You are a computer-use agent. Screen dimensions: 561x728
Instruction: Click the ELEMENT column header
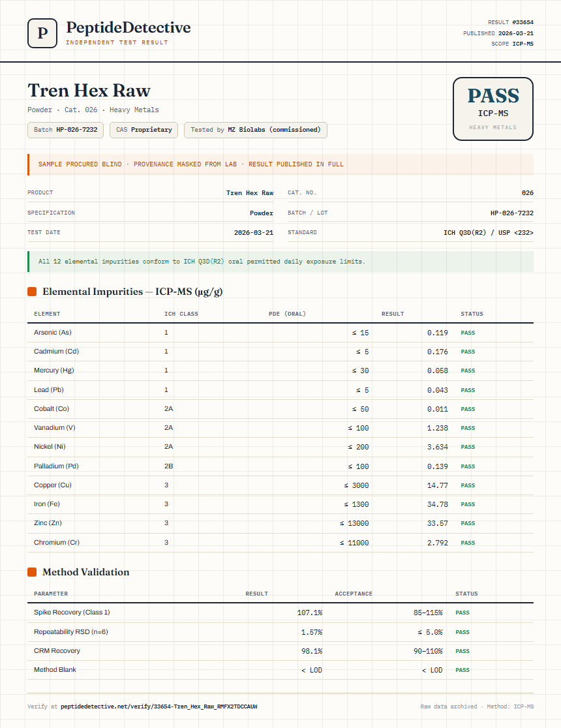[47, 314]
